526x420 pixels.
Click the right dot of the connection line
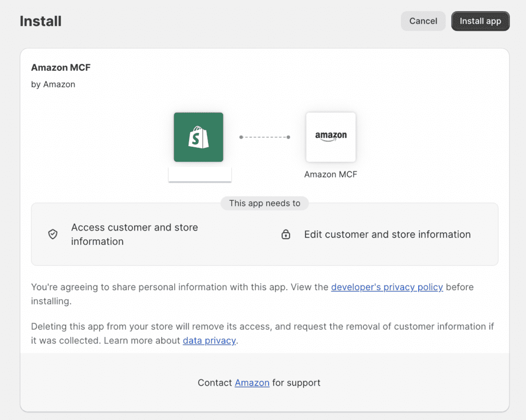(289, 137)
